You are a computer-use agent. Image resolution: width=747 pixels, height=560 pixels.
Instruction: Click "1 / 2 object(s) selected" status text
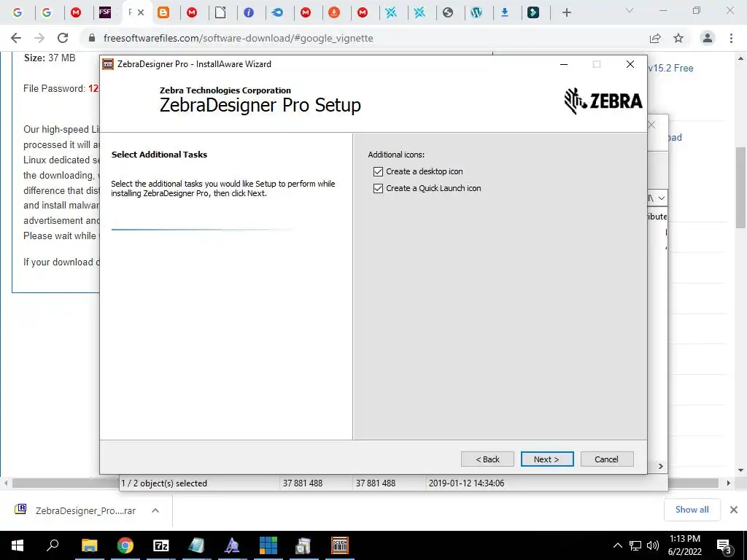(164, 483)
